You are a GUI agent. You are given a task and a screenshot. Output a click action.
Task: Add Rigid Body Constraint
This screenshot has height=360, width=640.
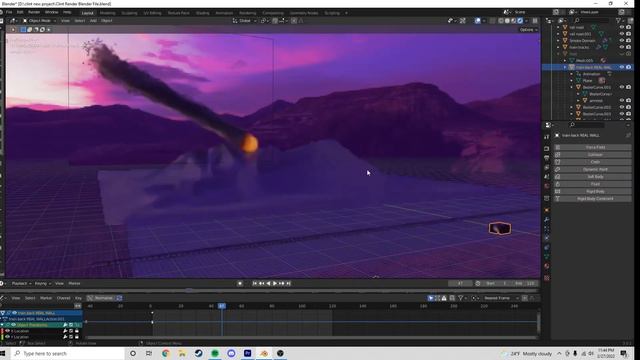click(x=593, y=198)
